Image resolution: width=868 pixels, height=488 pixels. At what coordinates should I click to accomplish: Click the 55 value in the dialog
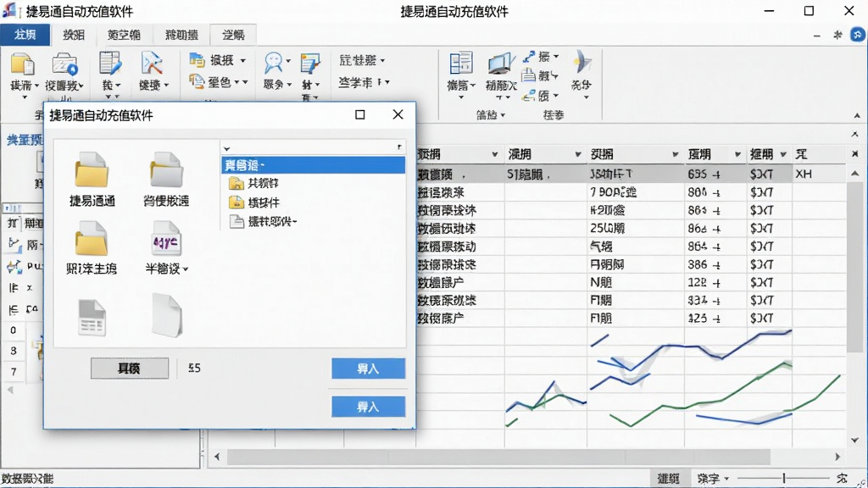click(x=194, y=368)
